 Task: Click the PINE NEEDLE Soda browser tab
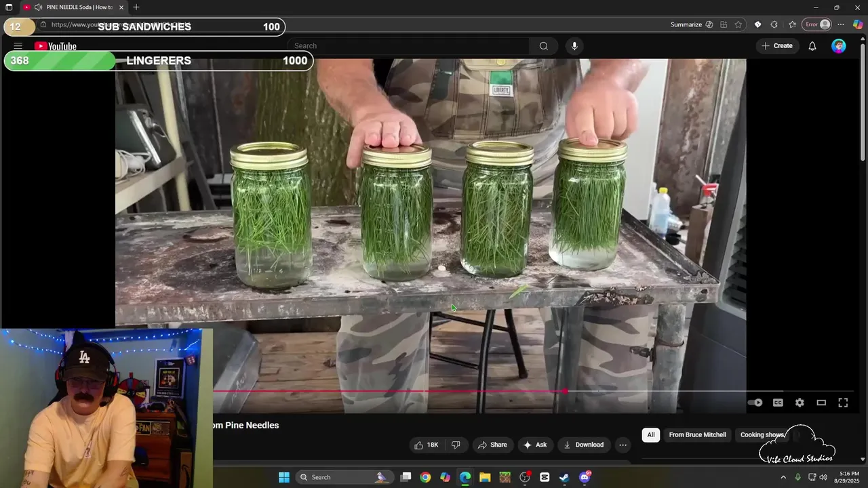coord(75,7)
